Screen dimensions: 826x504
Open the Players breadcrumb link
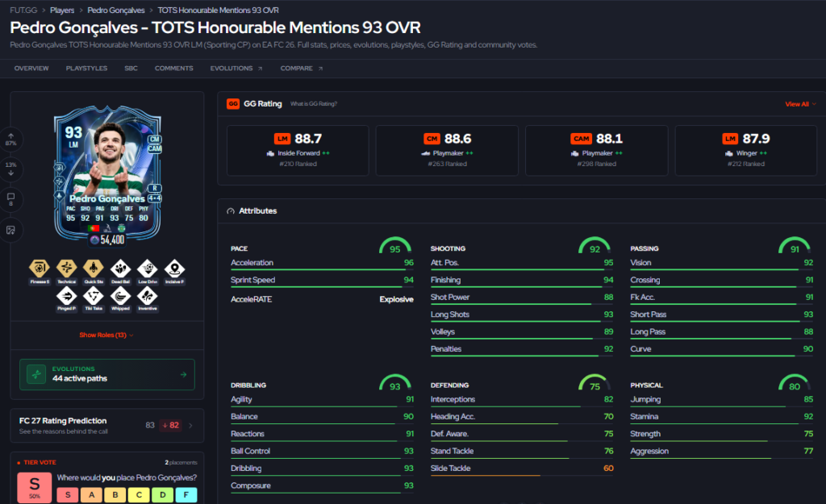[x=62, y=10]
